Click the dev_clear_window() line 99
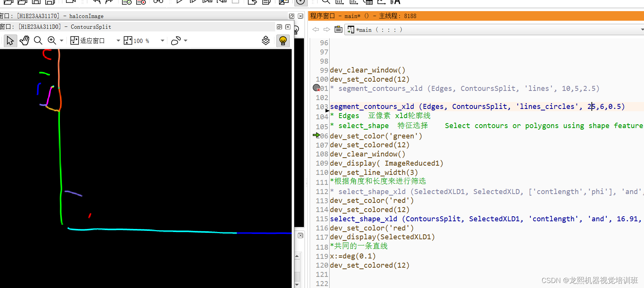Screen dimensions: 644x288 pyautogui.click(x=367, y=70)
